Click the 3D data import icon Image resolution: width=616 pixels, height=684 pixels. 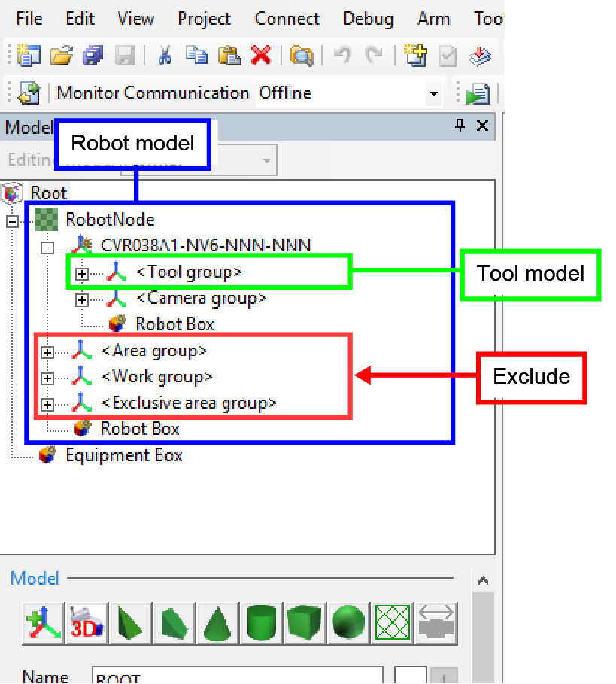click(87, 623)
